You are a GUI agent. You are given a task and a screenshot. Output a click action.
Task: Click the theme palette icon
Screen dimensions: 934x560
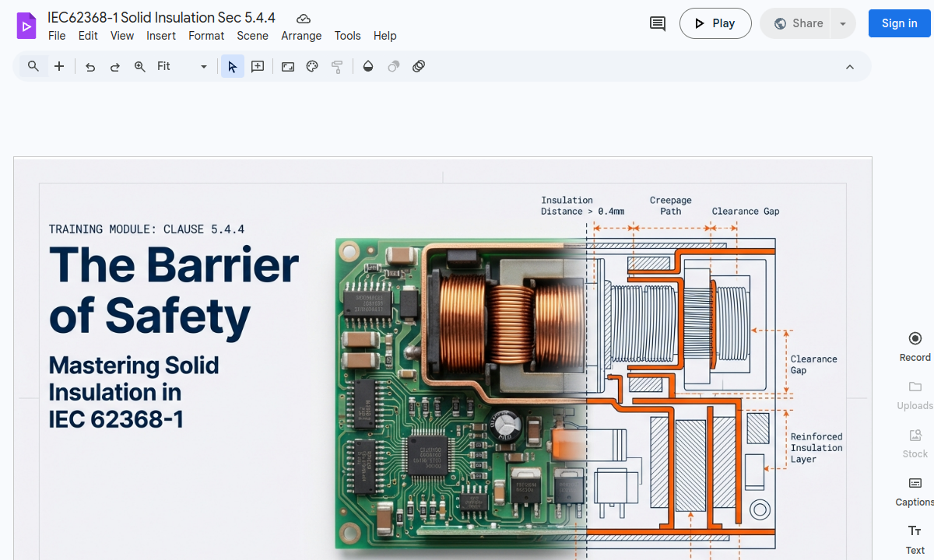tap(312, 67)
